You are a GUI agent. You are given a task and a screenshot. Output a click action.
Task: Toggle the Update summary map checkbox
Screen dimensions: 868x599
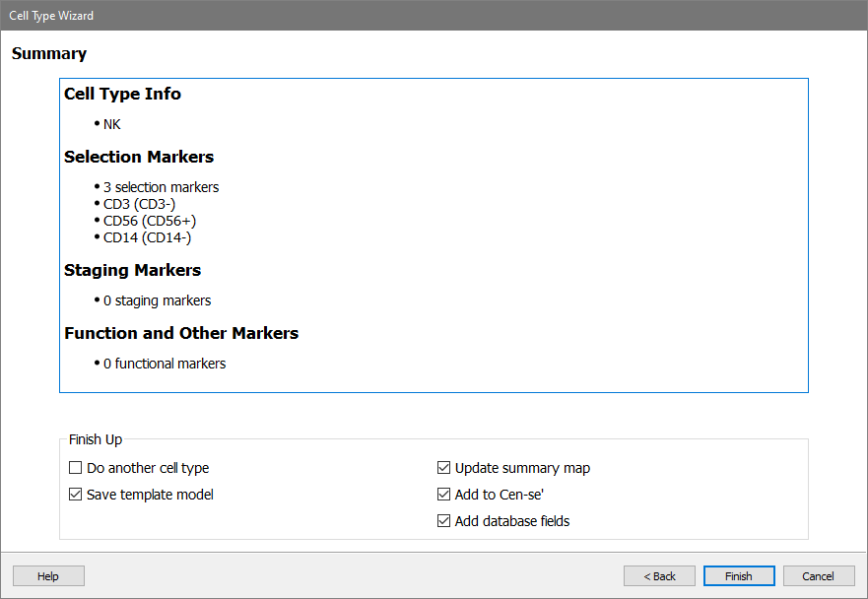[x=444, y=468]
